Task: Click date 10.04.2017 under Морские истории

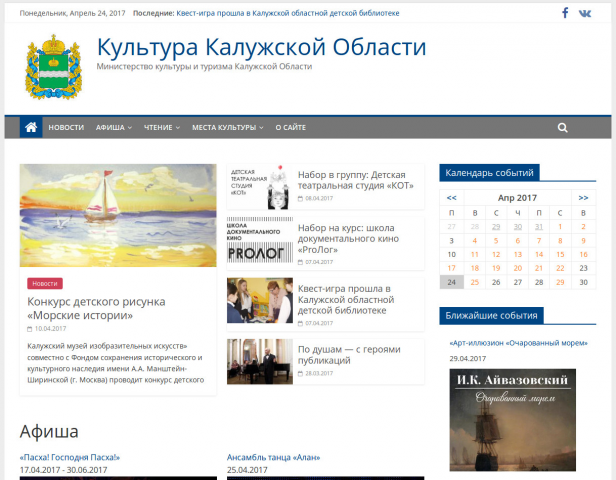Action: click(x=50, y=329)
